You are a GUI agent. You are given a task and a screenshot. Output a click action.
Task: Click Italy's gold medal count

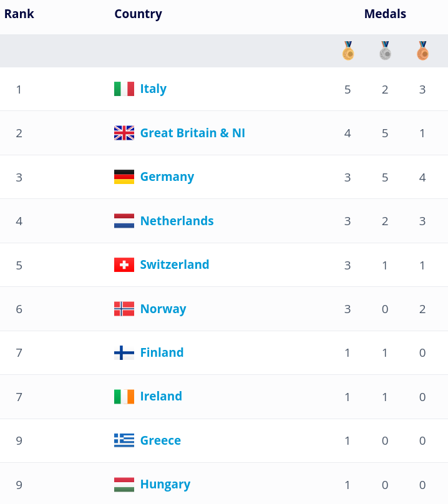[348, 89]
